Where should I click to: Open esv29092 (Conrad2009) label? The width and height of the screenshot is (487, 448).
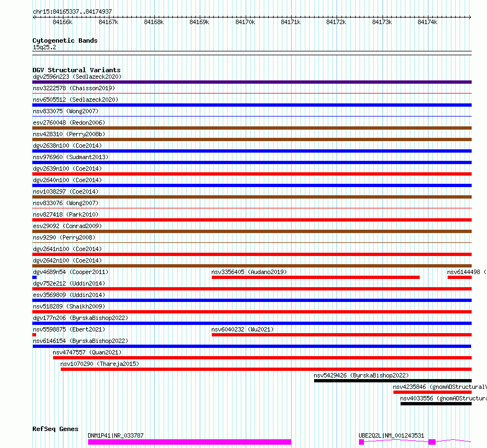point(67,226)
